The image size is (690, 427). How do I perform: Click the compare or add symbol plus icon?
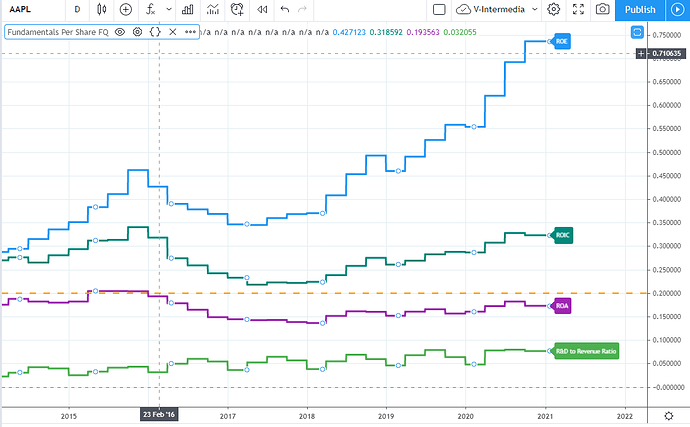coord(126,10)
